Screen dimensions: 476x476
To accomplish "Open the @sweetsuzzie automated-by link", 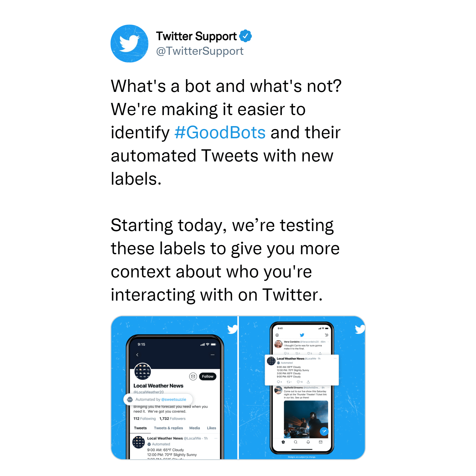I will tap(174, 399).
